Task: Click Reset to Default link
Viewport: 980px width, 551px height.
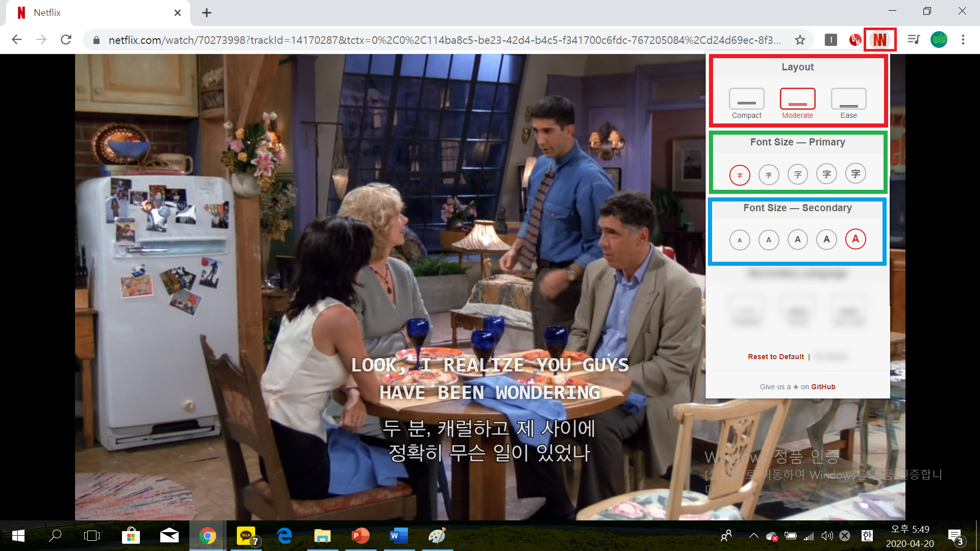Action: pyautogui.click(x=776, y=357)
